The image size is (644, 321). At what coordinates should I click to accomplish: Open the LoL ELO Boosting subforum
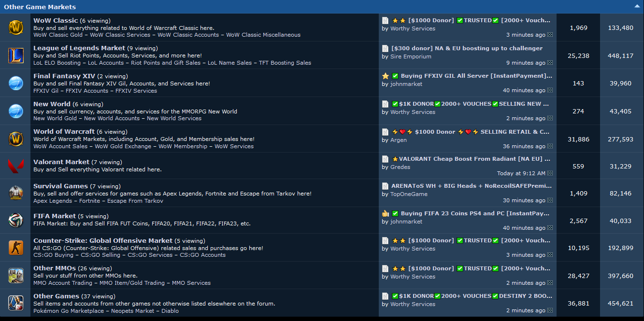[x=57, y=63]
